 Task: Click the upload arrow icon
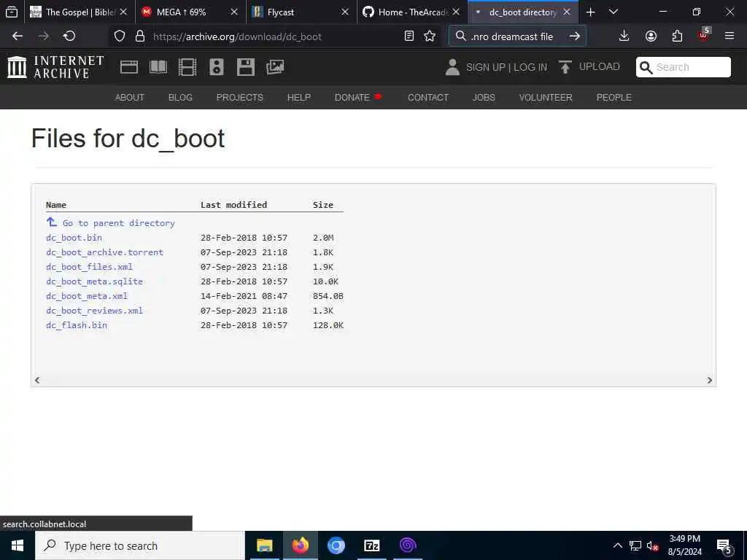(x=565, y=67)
